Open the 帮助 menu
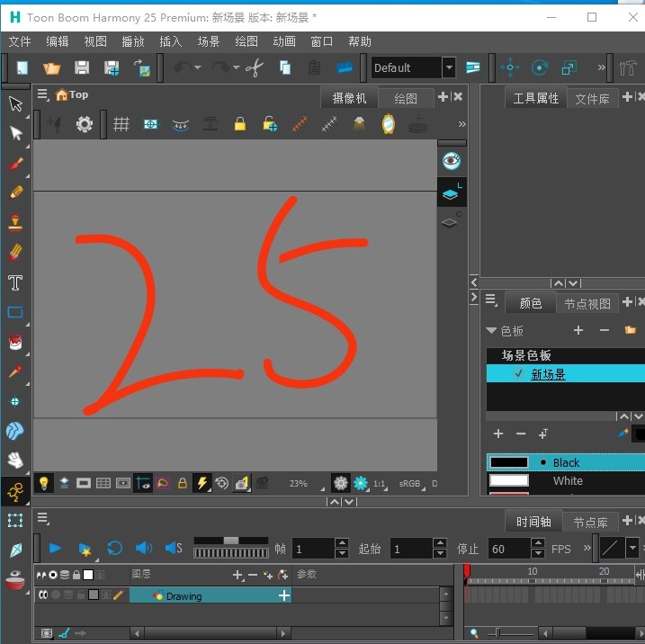 (x=360, y=41)
